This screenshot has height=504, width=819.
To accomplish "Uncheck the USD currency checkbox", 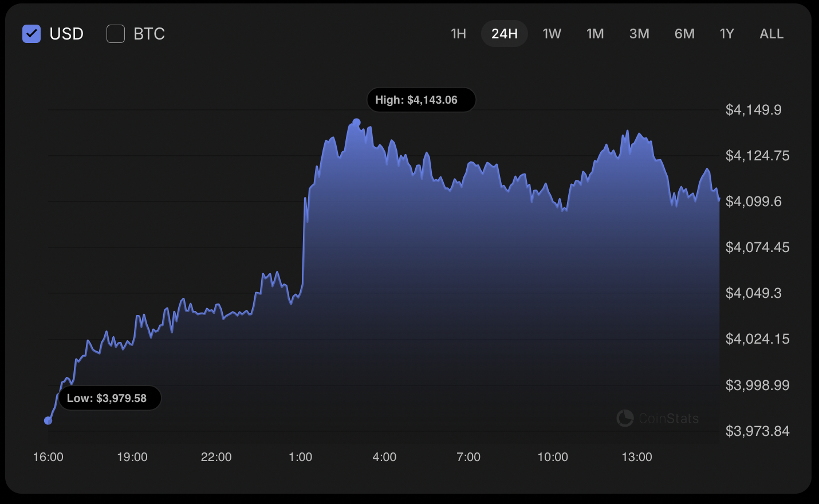I will pyautogui.click(x=31, y=34).
